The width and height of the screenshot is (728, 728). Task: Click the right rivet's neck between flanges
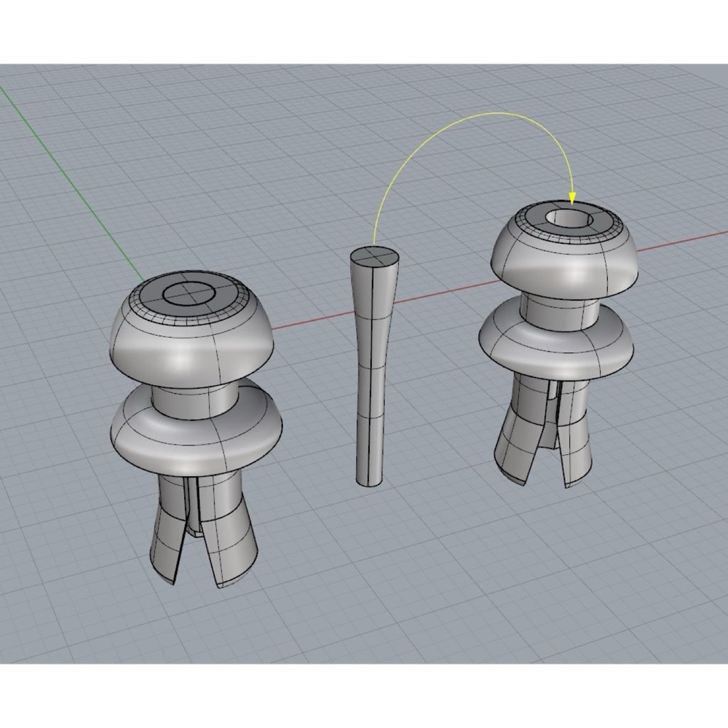(x=558, y=309)
